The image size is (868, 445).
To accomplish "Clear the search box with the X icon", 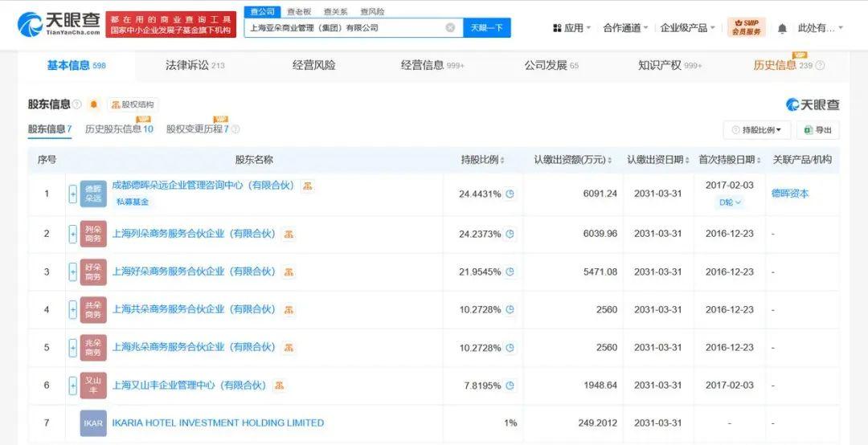I will 451,27.
